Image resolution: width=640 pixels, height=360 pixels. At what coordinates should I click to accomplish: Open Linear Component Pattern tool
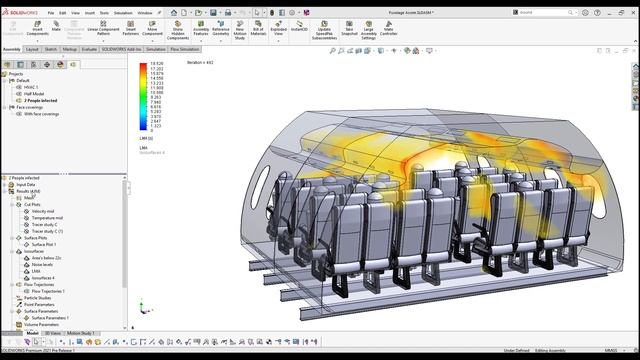coord(103,29)
